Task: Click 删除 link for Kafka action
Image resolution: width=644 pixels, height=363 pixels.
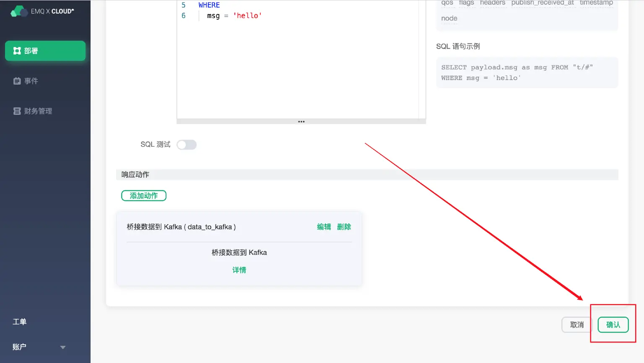Action: pyautogui.click(x=344, y=227)
